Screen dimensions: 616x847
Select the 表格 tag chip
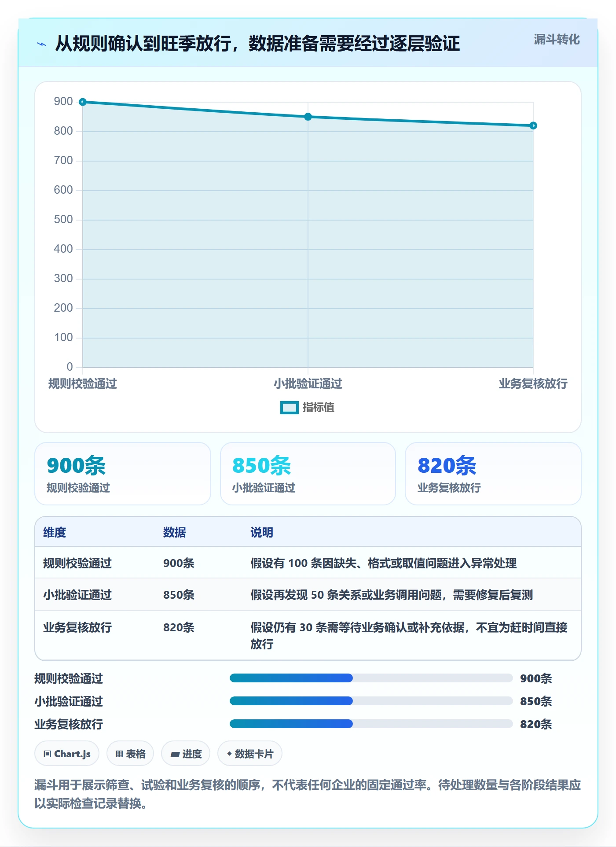point(130,754)
